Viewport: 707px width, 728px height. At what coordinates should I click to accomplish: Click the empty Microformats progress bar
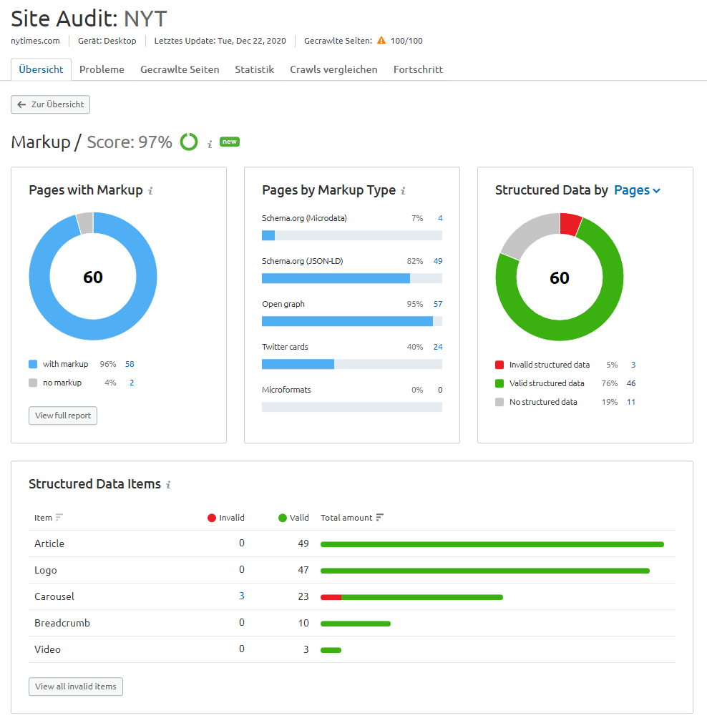click(x=352, y=407)
